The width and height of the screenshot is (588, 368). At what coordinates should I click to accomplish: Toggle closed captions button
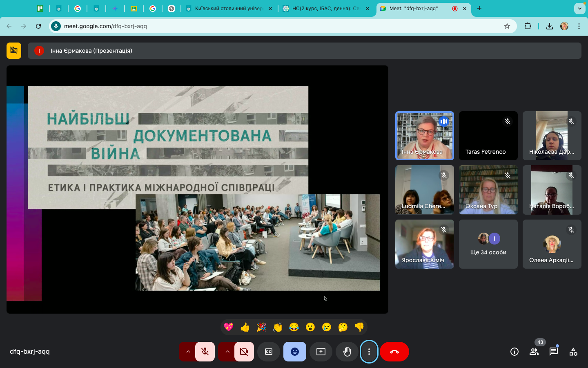tap(269, 352)
